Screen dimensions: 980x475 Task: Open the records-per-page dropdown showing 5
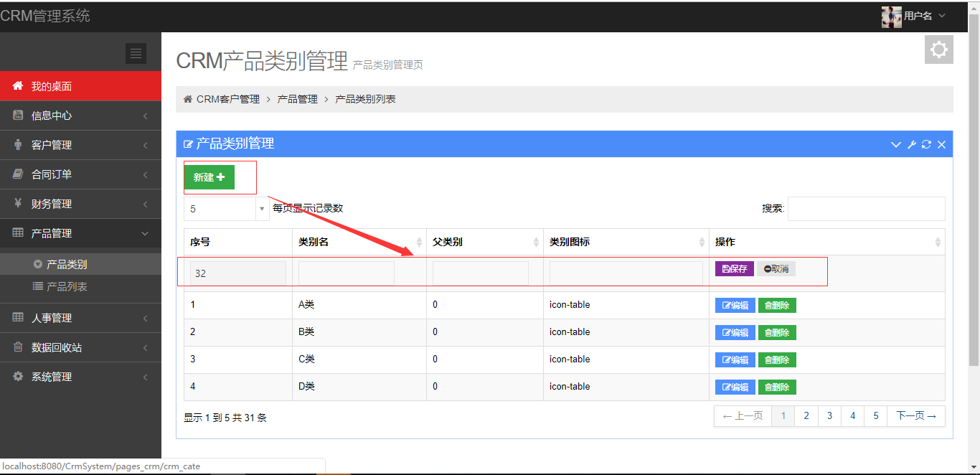[x=225, y=209]
